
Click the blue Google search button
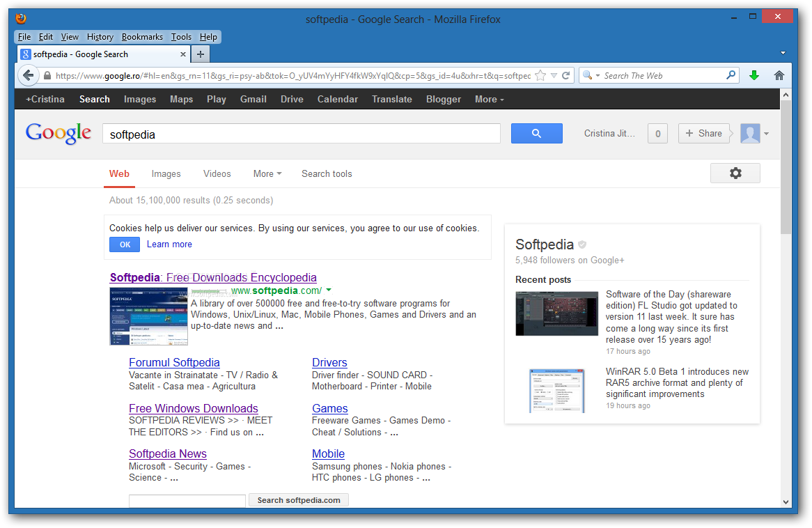(x=536, y=133)
